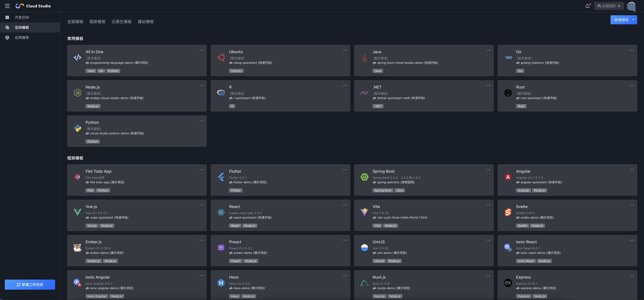
Task: Click the Hexo template logo icon
Action: [x=221, y=283]
